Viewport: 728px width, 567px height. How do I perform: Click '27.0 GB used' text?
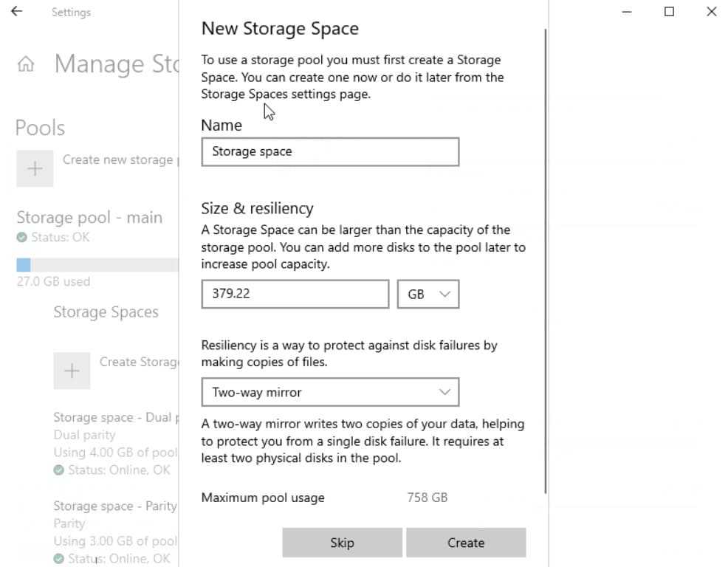(x=53, y=281)
